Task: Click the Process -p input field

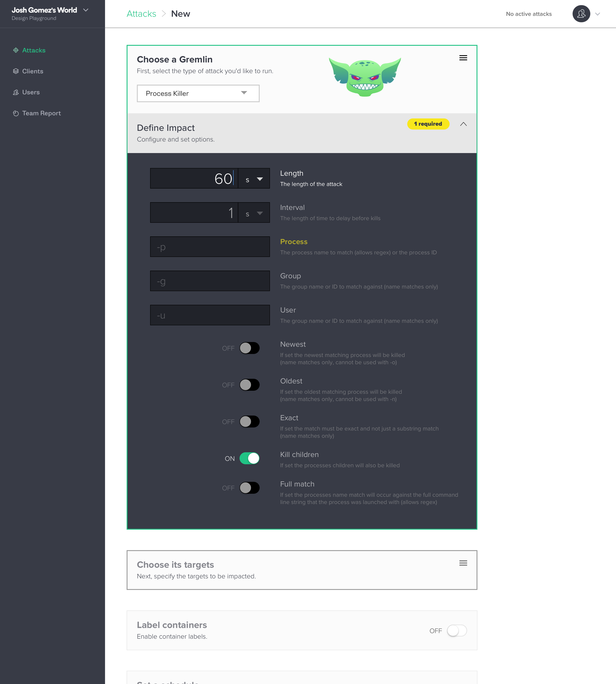Action: 210,247
